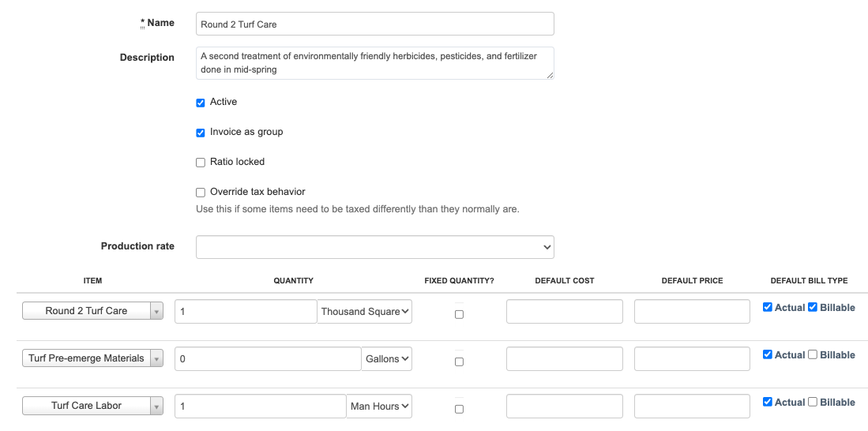Open the Production rate dropdown

[374, 247]
